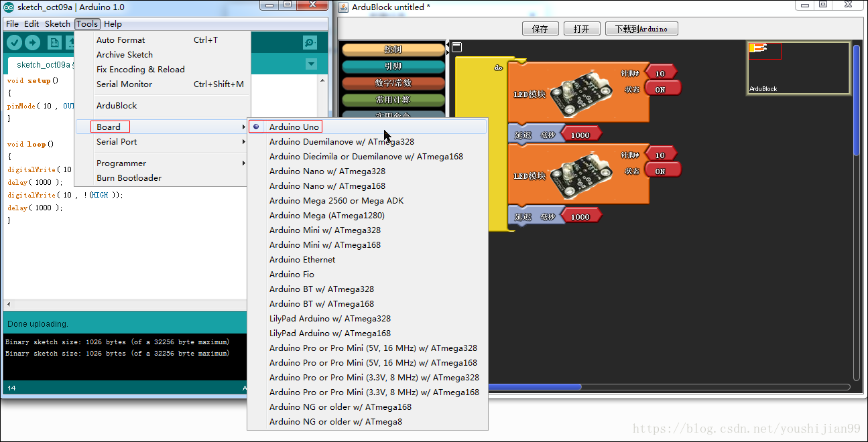Open the Edit menu
This screenshot has height=442, width=868.
[x=32, y=23]
